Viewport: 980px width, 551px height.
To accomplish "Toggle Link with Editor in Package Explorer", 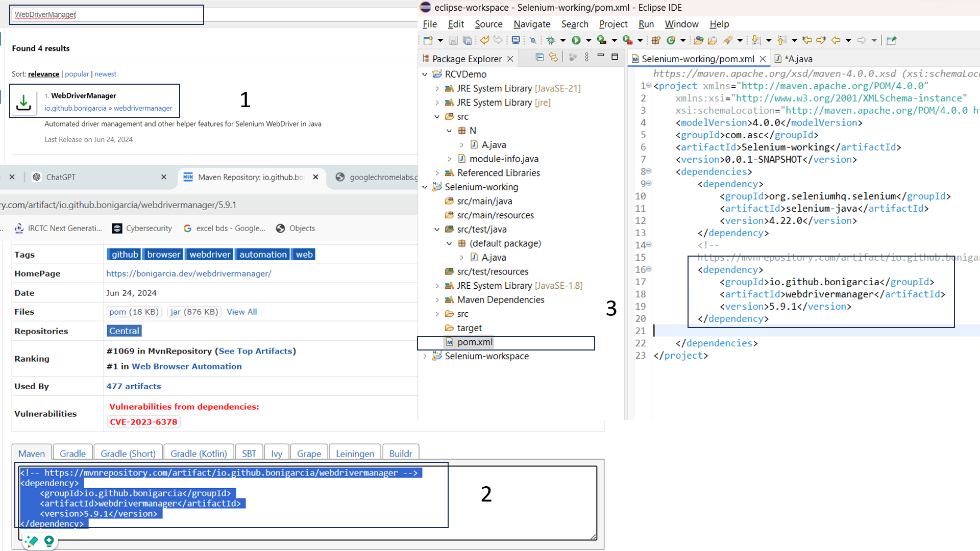I will pyautogui.click(x=554, y=58).
